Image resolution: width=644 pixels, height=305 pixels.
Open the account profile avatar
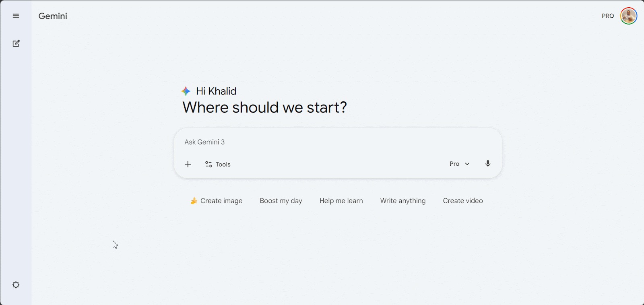click(x=628, y=16)
